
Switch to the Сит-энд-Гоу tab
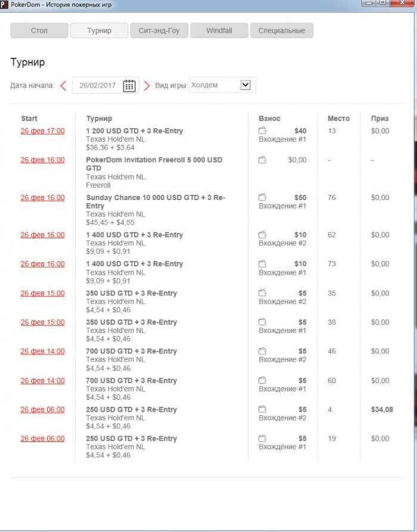[x=159, y=30]
